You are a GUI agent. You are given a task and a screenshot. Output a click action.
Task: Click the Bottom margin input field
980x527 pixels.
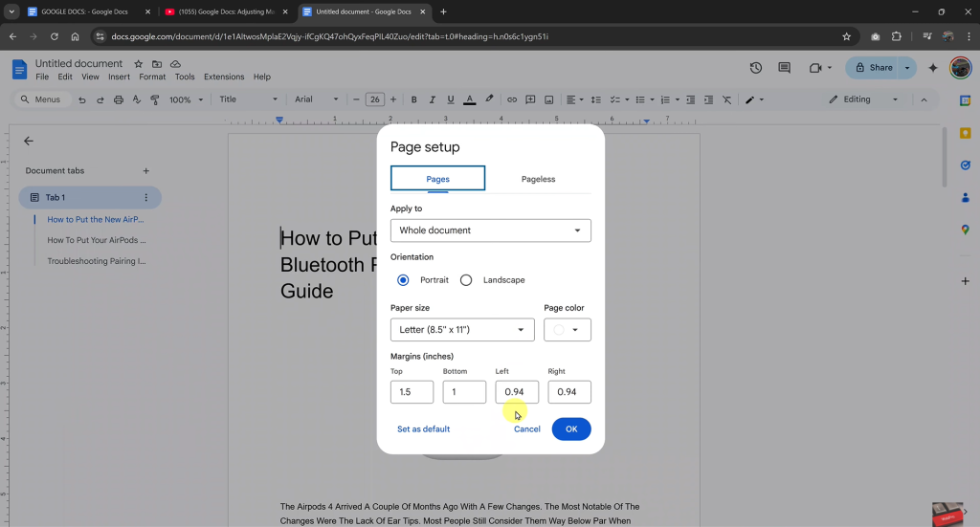pyautogui.click(x=464, y=392)
